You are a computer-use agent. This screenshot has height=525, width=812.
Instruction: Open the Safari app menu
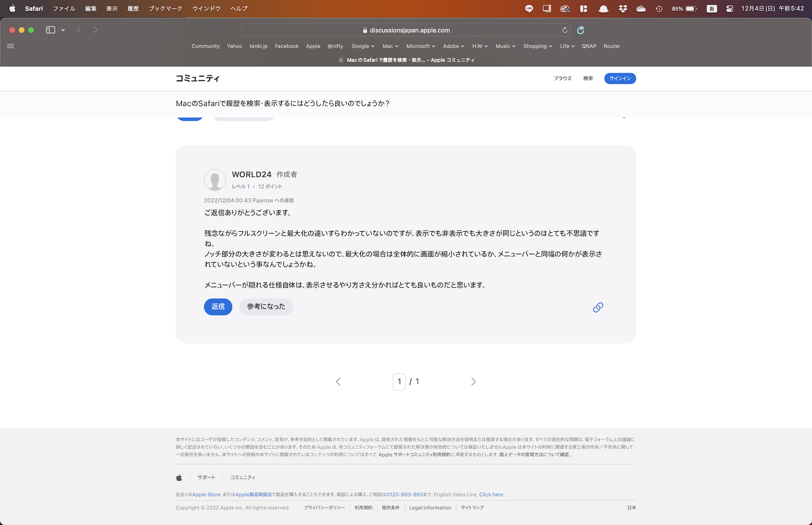click(34, 8)
